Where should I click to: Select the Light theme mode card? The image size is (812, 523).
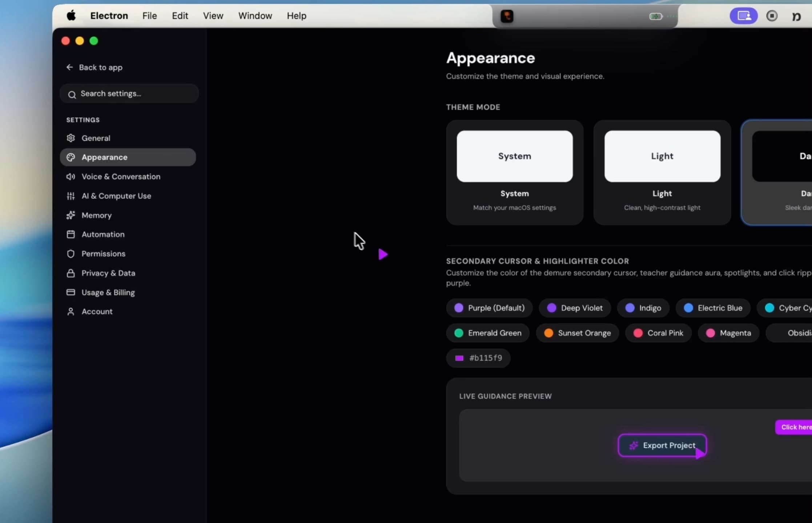[x=662, y=173]
